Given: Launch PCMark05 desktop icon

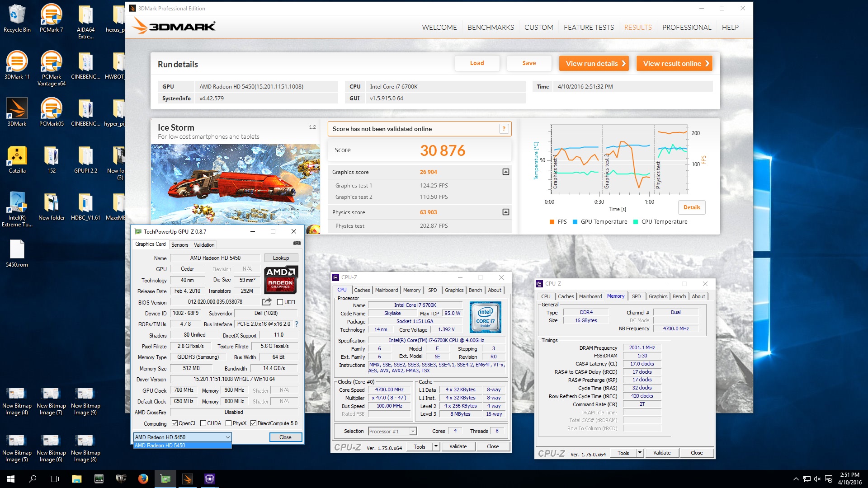Looking at the screenshot, I should 51,112.
